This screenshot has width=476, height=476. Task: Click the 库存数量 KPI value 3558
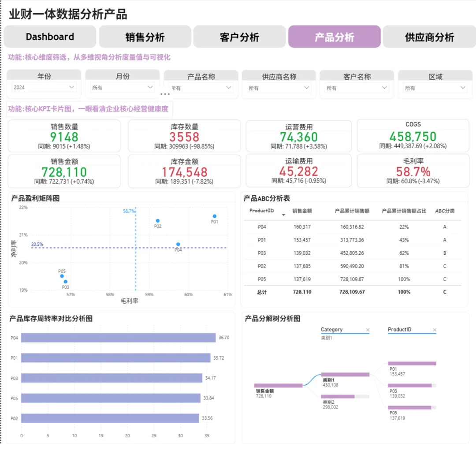coord(184,137)
